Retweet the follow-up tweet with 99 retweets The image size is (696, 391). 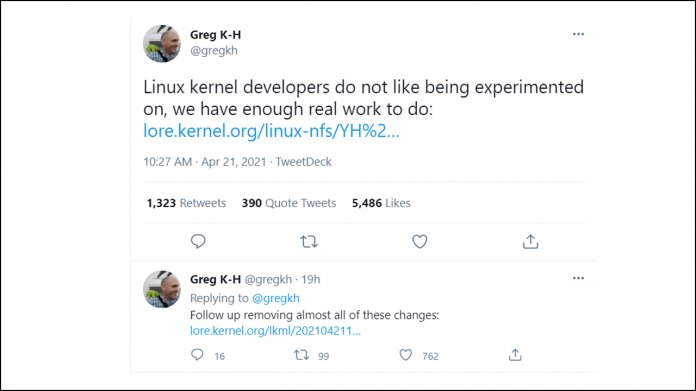point(301,355)
